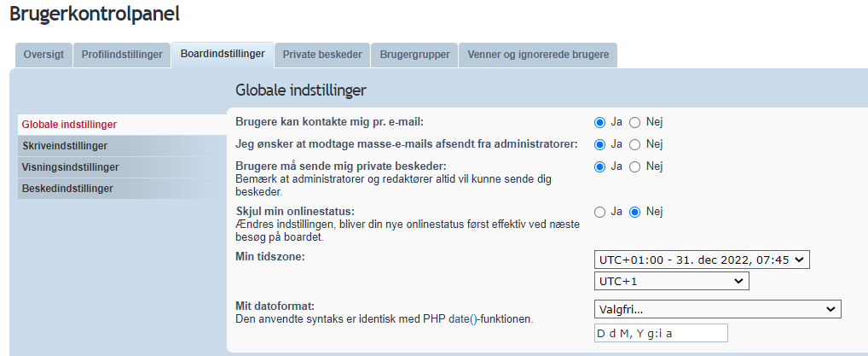Viewport: 868px width, 356px height.
Task: Select Nej for hiding online status
Action: pos(635,212)
